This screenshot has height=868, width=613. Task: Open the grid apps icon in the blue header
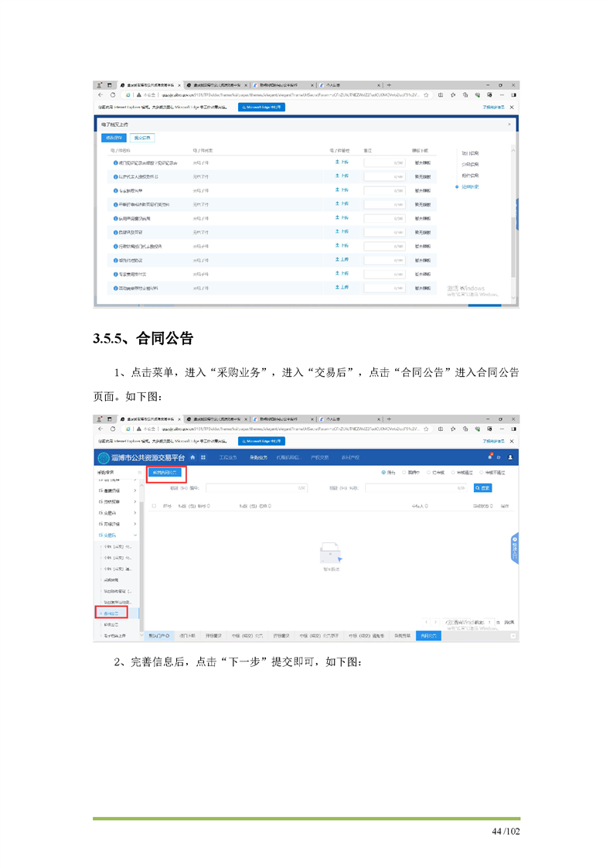[x=203, y=457]
